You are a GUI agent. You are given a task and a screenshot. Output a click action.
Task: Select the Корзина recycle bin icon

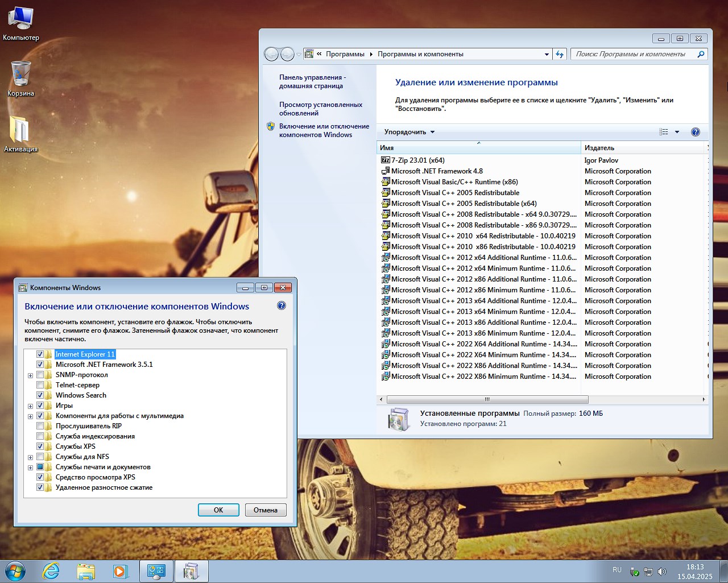(x=21, y=78)
